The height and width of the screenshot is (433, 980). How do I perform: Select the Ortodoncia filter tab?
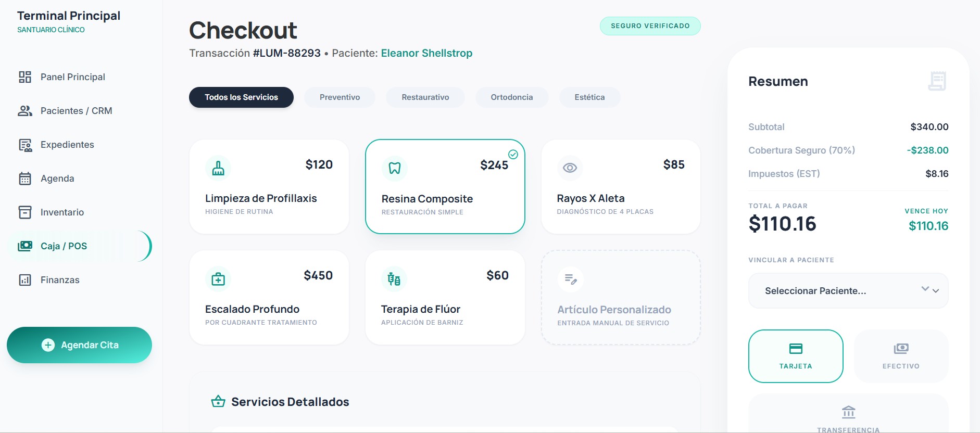coord(511,97)
